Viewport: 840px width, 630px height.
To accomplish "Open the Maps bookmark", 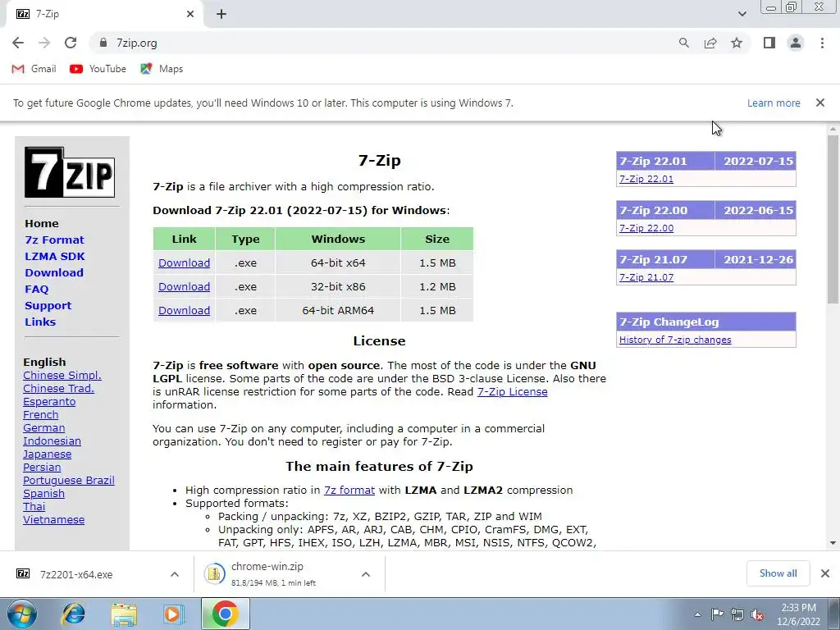I will [162, 69].
